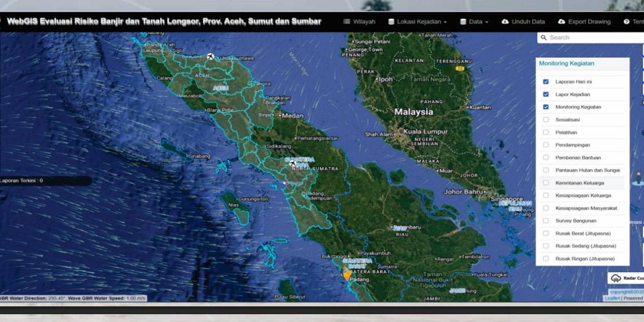
Task: Click the Monitoring Kegiatan panel heading
Action: coord(566,64)
